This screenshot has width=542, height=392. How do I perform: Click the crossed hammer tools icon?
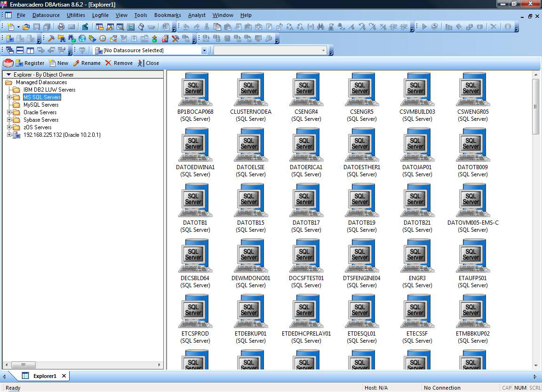[x=175, y=39]
